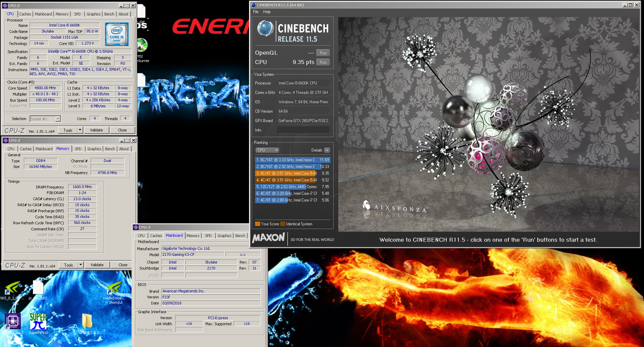Click the DRAM Frequency 1600.5 MHz value
The width and height of the screenshot is (644, 347).
82,187
